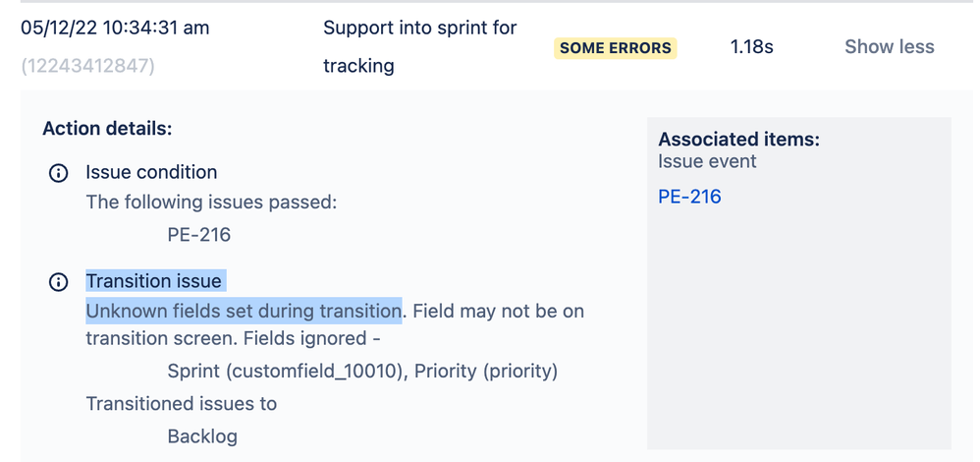This screenshot has width=980, height=462.
Task: Click the info icon beside Issue condition
Action: (58, 173)
